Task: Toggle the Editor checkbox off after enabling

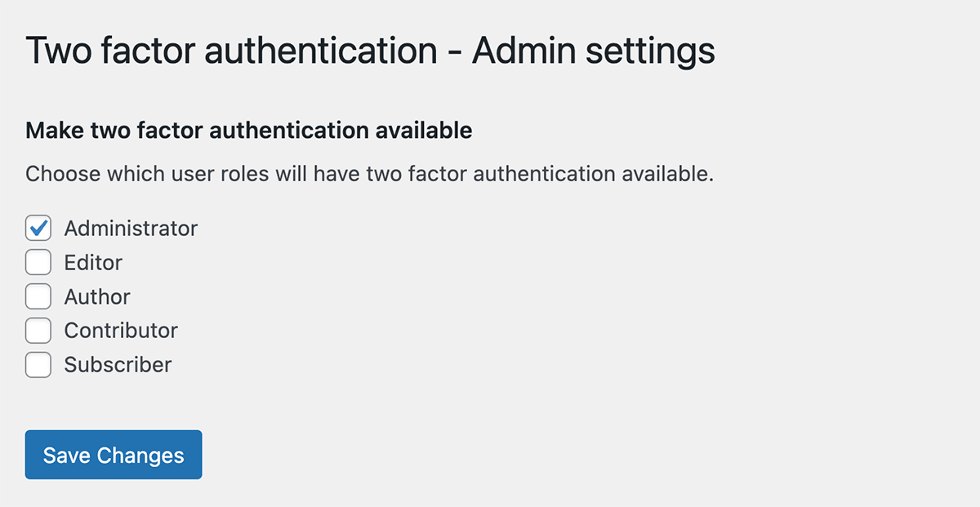Action: pos(38,262)
